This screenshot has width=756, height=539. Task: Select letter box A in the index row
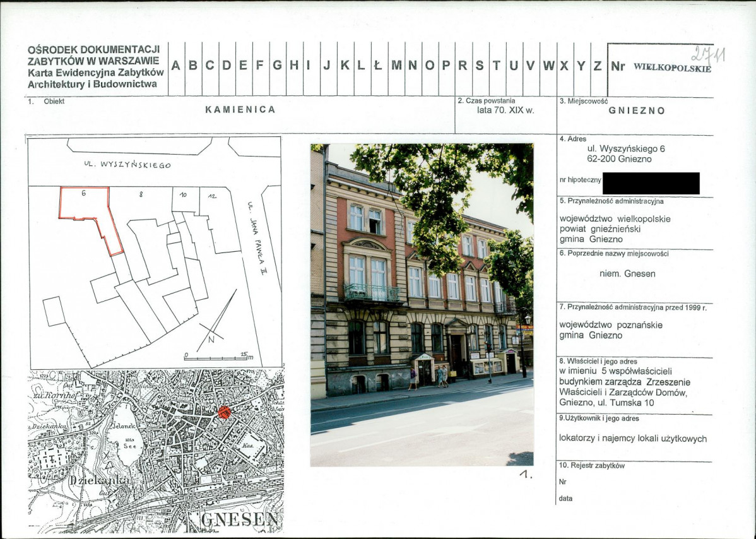[176, 66]
